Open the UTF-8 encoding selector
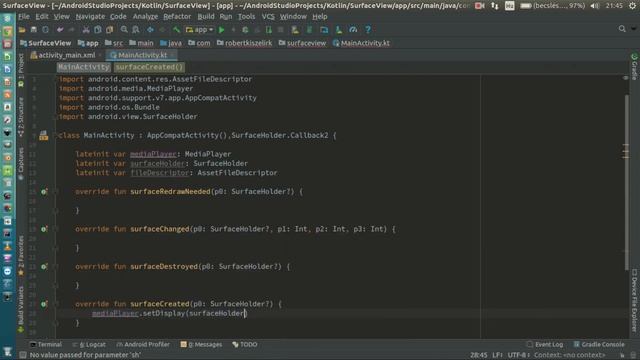The width and height of the screenshot is (640, 360). pos(519,355)
